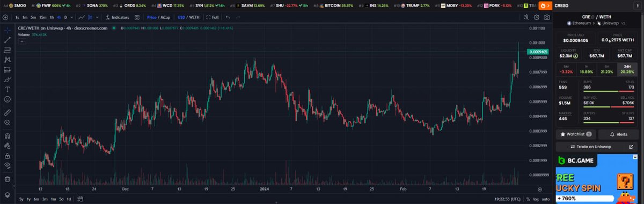644x204 pixels.
Task: Open the forecasting and measurement tools
Action: pyautogui.click(x=8, y=69)
